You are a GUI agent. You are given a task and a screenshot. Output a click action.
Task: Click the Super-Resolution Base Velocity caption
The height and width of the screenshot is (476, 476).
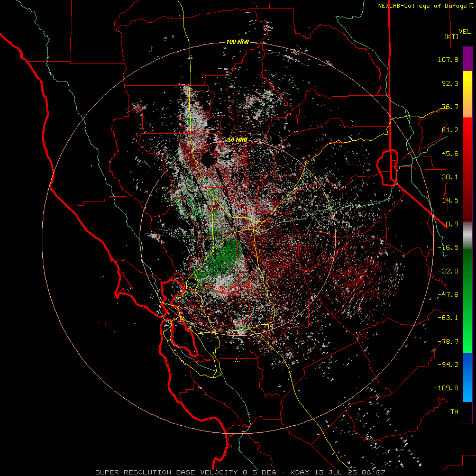coord(240,472)
